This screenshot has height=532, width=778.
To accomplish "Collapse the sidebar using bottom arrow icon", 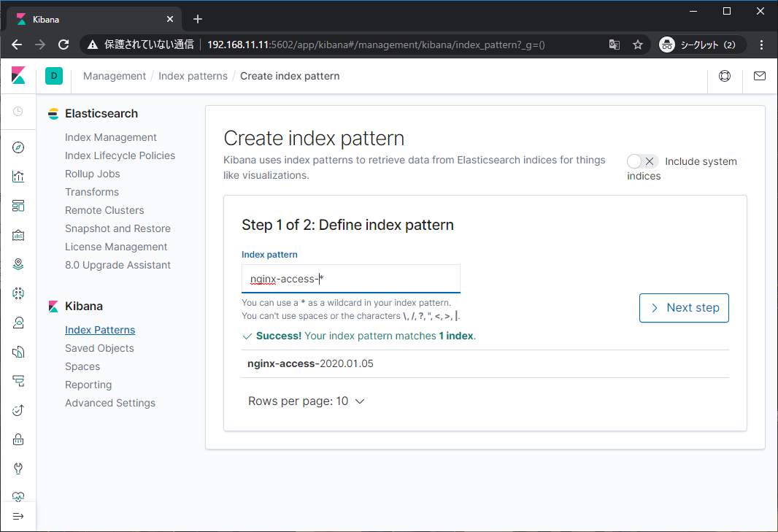I will 18,516.
